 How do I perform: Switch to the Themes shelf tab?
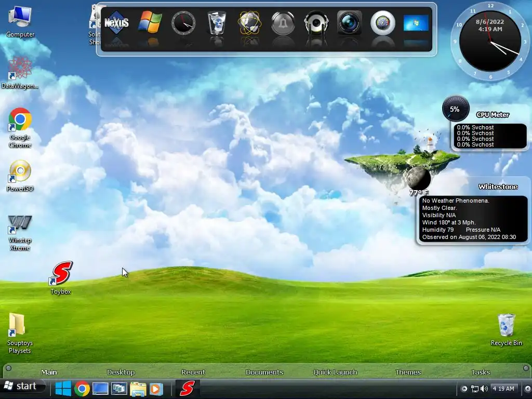click(408, 372)
